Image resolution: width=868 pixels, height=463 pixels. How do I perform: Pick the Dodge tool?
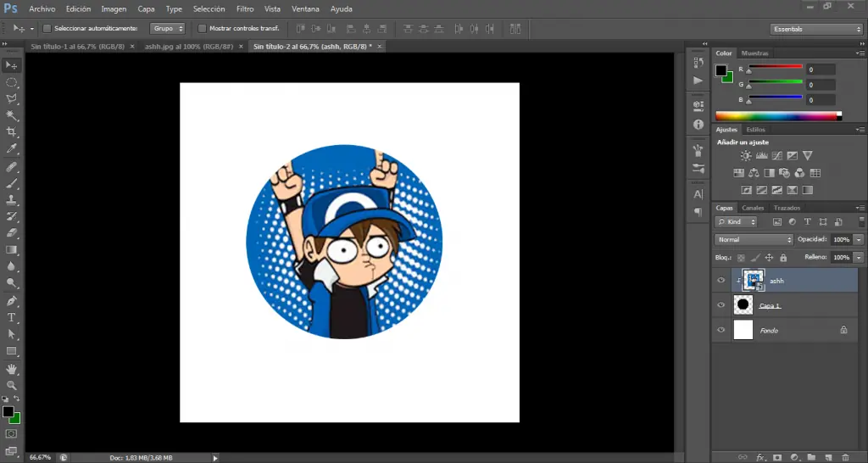tap(12, 283)
